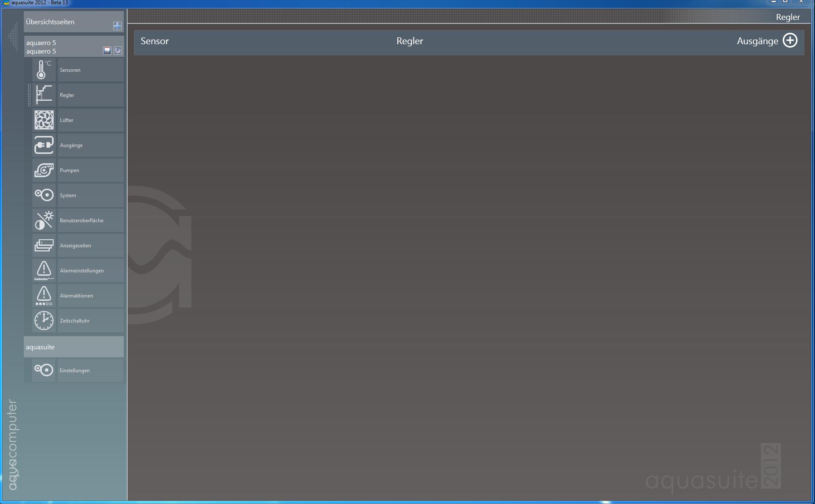The width and height of the screenshot is (815, 504).
Task: Click the step-curve Regler icon in sidebar
Action: pos(44,95)
